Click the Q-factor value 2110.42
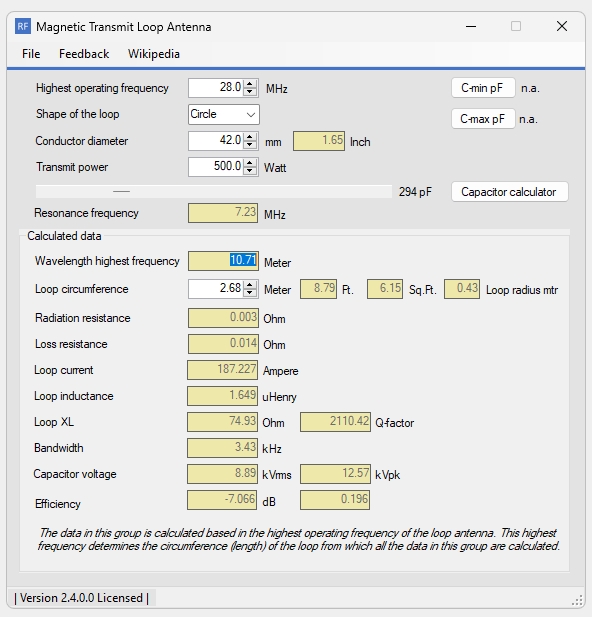 point(335,422)
